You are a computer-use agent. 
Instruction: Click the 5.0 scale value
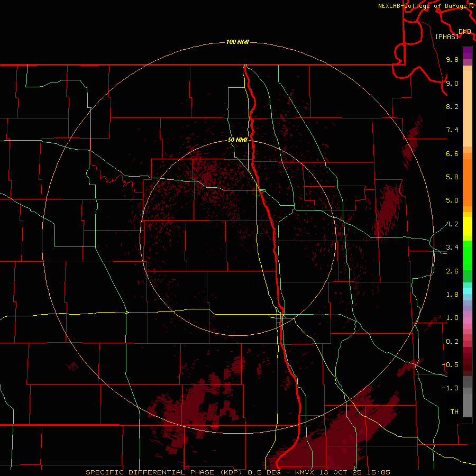click(x=452, y=200)
